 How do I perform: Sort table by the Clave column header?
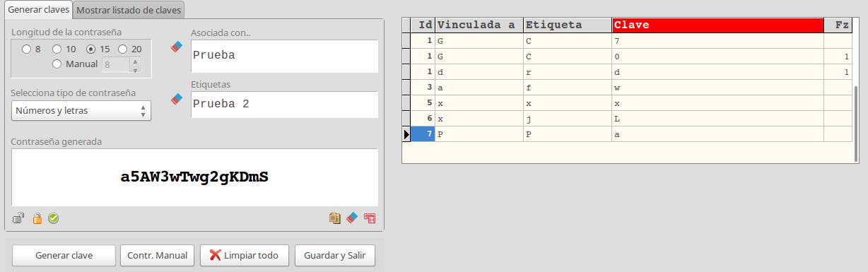[x=718, y=25]
